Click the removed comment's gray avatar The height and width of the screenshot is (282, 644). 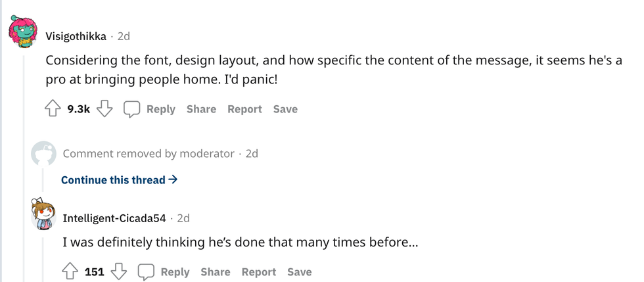coord(43,153)
